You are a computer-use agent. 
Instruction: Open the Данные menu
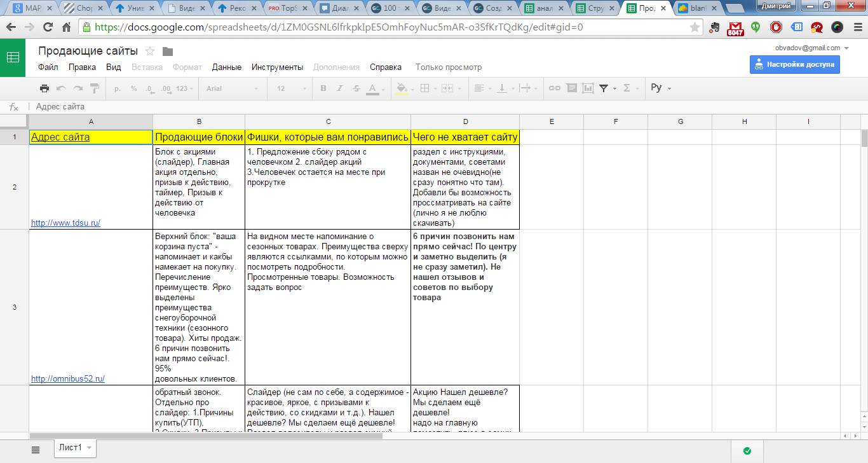pos(226,67)
